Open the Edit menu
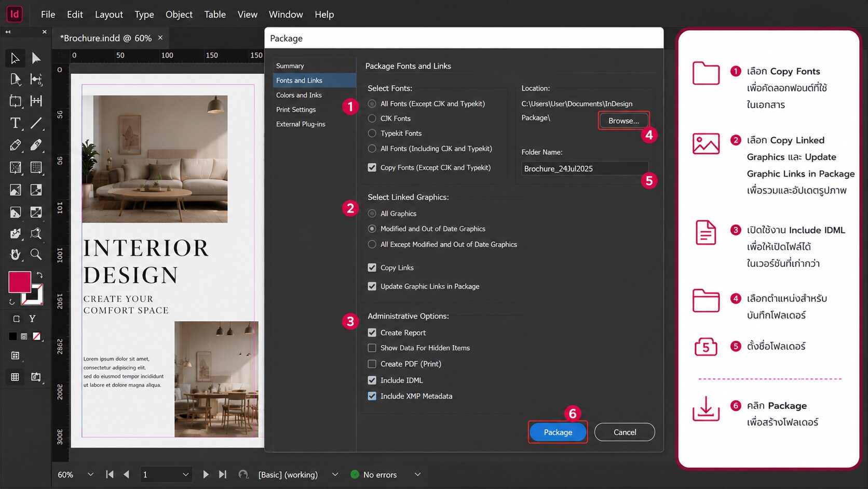The image size is (868, 489). tap(75, 15)
